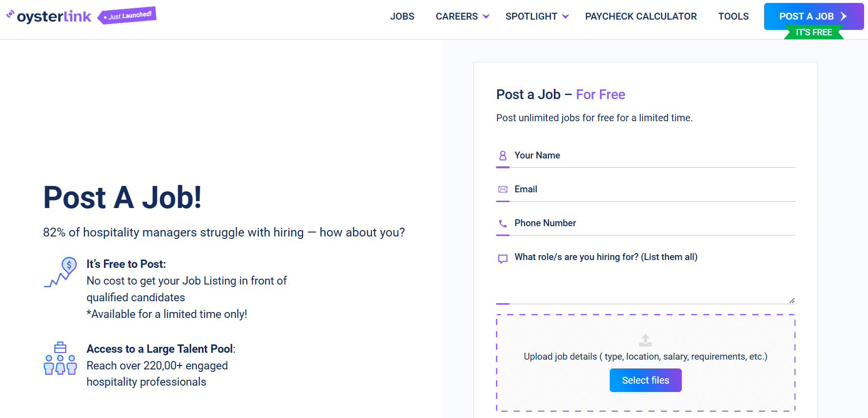Screen dimensions: 868x418
Task: Click the roles hiring textarea
Action: (645, 275)
